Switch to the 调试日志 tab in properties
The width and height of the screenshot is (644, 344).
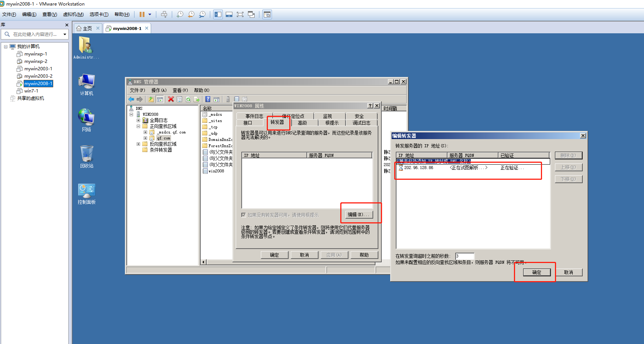tap(361, 123)
